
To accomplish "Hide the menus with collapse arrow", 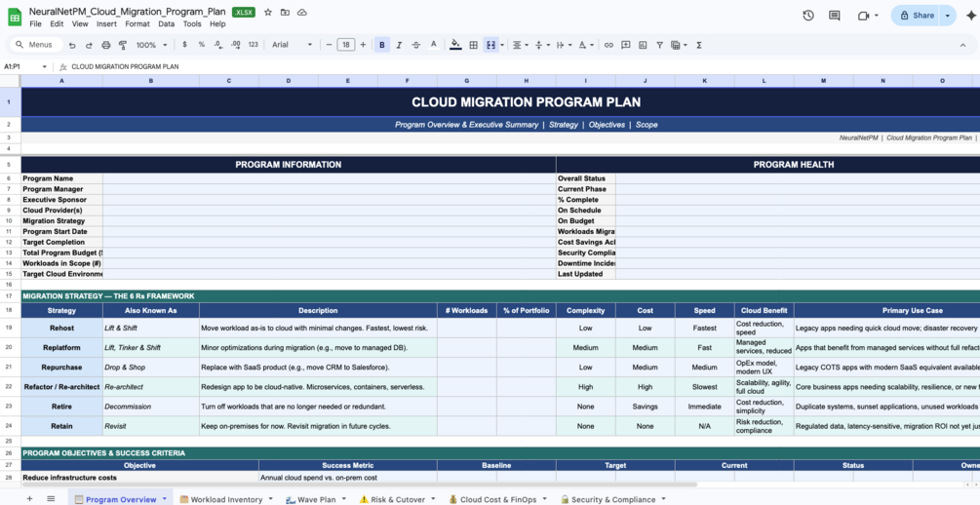I will tap(962, 45).
